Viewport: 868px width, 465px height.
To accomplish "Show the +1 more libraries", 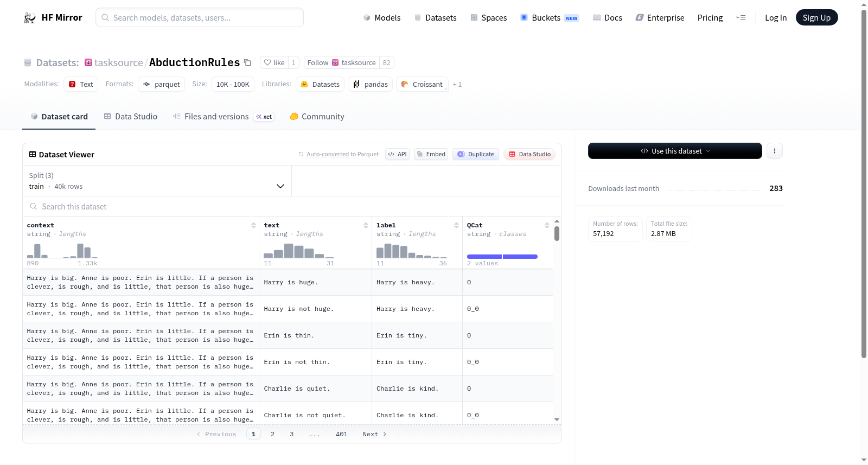I will point(457,84).
